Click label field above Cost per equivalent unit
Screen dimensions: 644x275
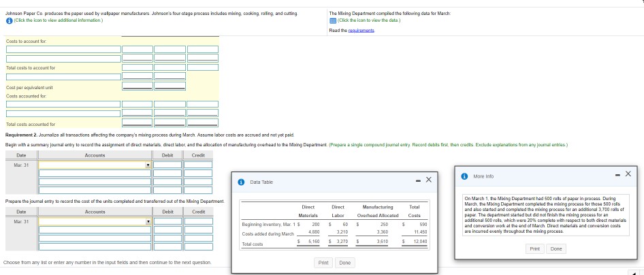pos(63,77)
